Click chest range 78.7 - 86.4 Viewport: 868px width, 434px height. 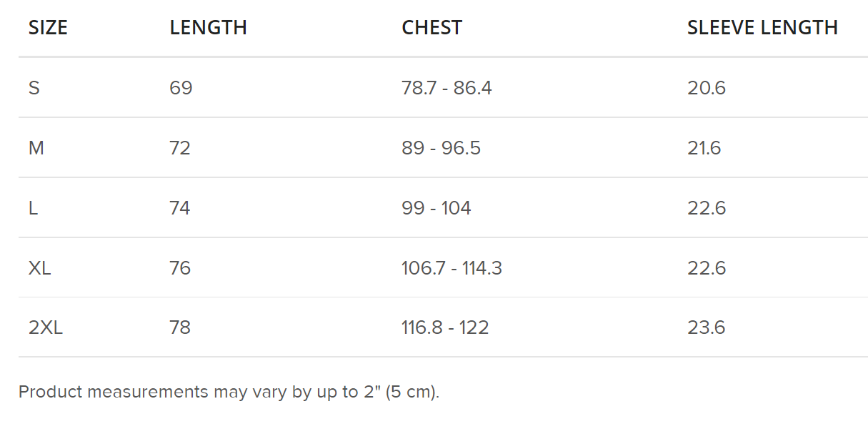447,88
